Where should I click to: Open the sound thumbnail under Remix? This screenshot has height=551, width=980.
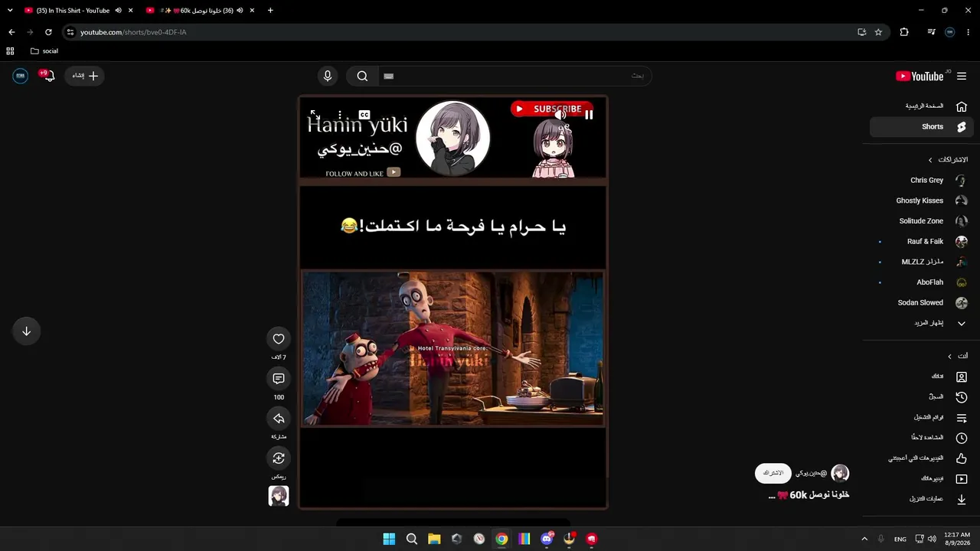[279, 496]
